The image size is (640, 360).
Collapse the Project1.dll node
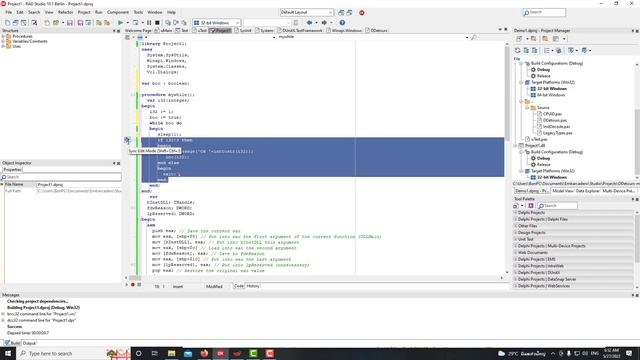(x=516, y=146)
